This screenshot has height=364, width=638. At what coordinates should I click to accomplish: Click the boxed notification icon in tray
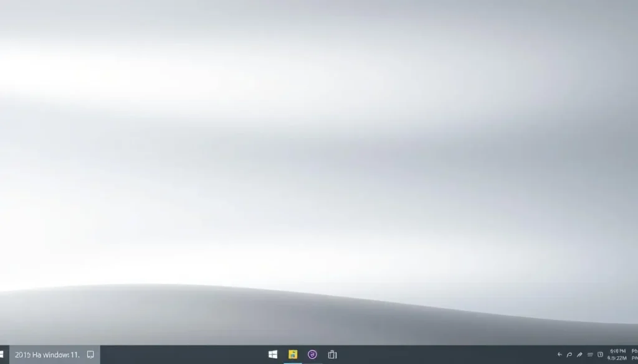(601, 355)
